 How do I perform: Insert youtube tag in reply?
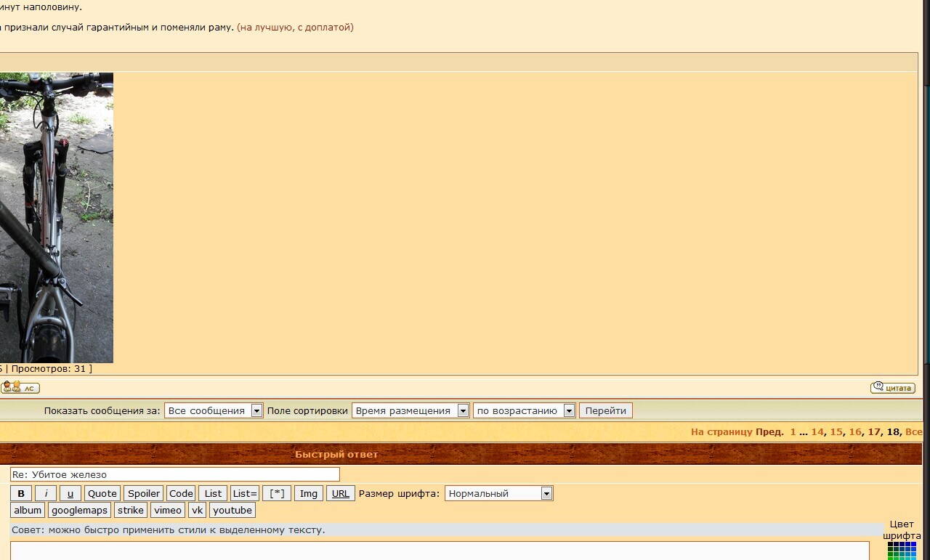(232, 510)
